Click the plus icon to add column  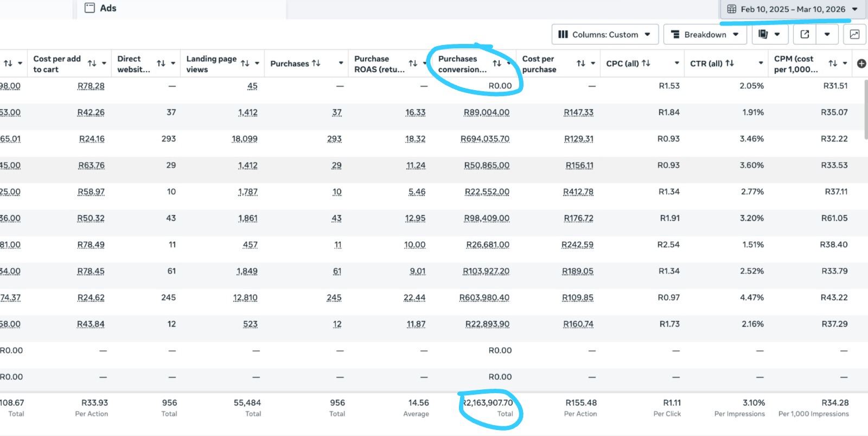(861, 64)
